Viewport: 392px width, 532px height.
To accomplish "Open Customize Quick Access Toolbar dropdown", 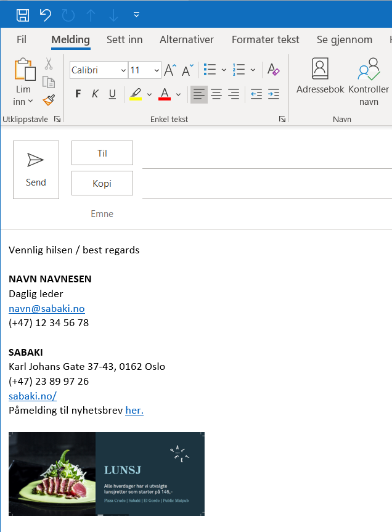I will click(x=136, y=15).
